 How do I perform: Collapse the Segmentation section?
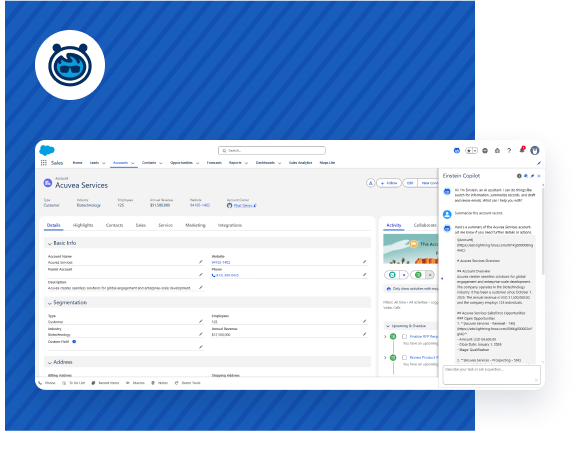pyautogui.click(x=50, y=303)
